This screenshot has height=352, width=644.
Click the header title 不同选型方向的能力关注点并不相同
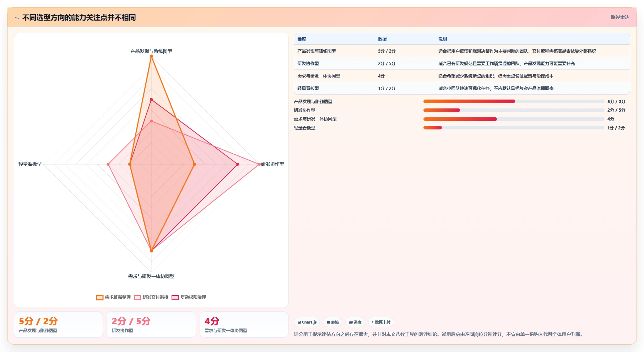(x=79, y=18)
